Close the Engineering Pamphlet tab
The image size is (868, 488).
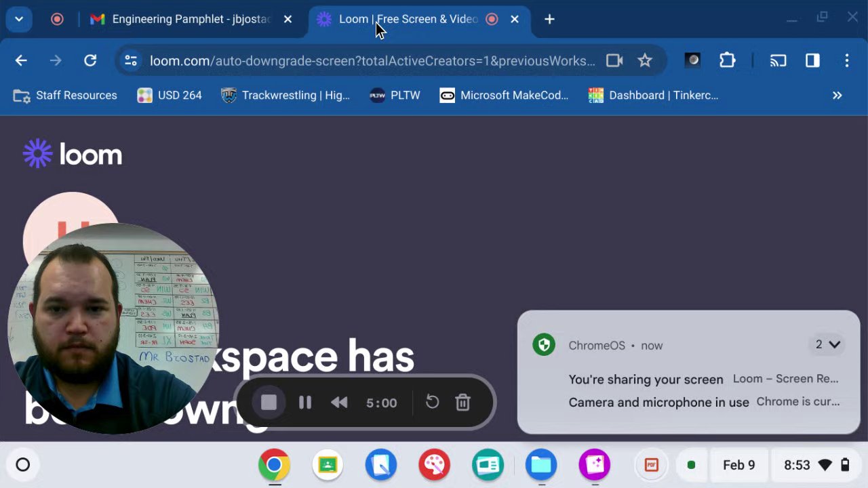(288, 19)
